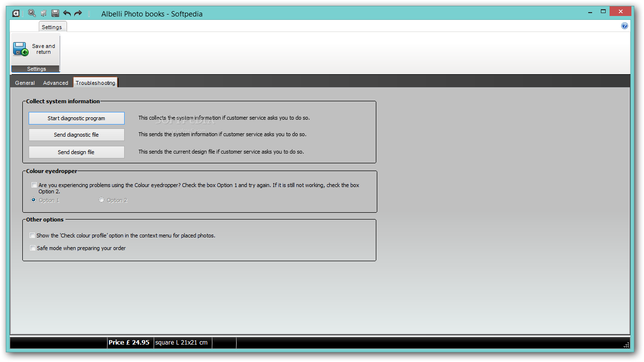Click Send diagnostic file button
Viewport: 644px width, 362px height.
tap(77, 135)
